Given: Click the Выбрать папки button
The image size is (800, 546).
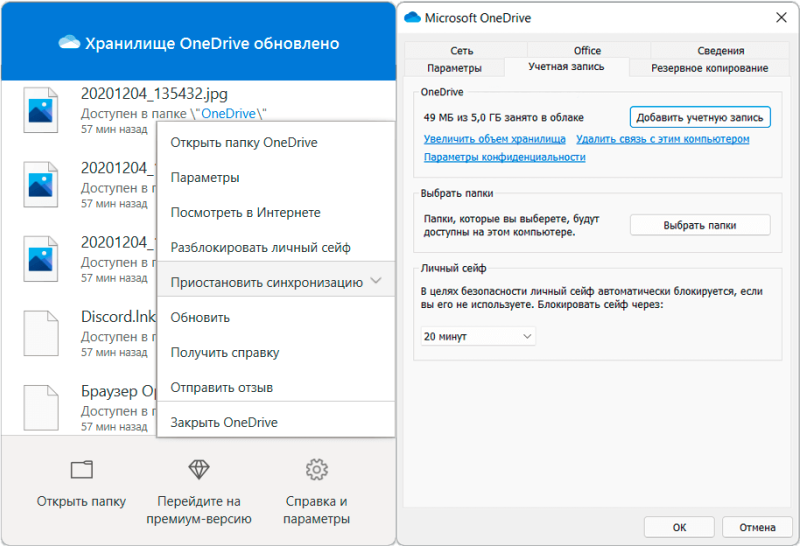Looking at the screenshot, I should pyautogui.click(x=700, y=225).
